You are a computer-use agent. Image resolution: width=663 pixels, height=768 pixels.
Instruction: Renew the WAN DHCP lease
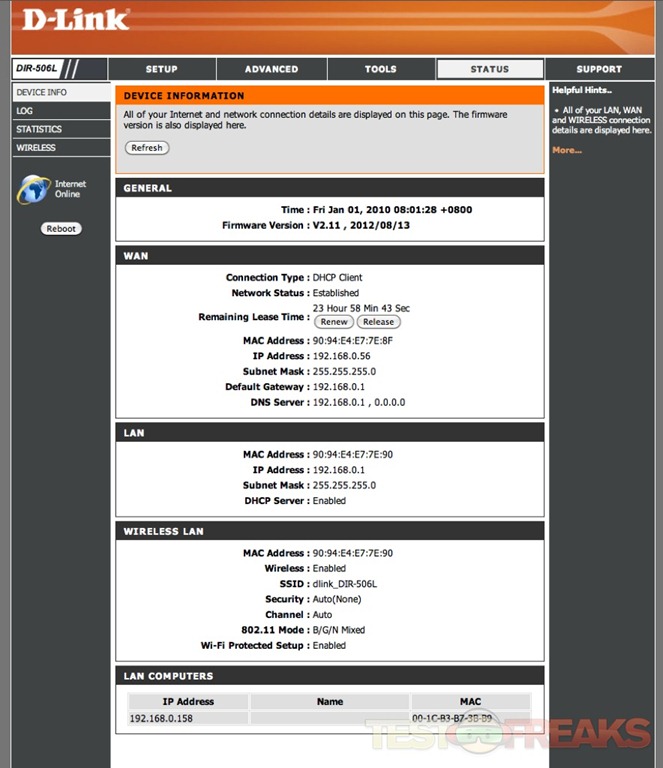[x=334, y=322]
